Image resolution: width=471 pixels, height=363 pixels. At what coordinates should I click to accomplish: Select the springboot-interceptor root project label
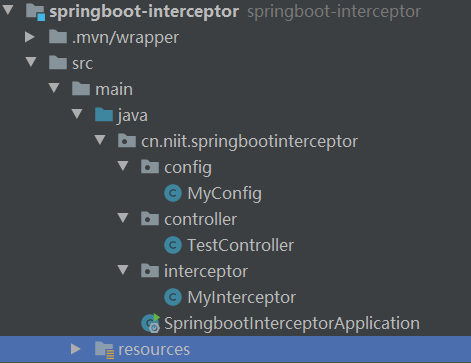pyautogui.click(x=144, y=12)
